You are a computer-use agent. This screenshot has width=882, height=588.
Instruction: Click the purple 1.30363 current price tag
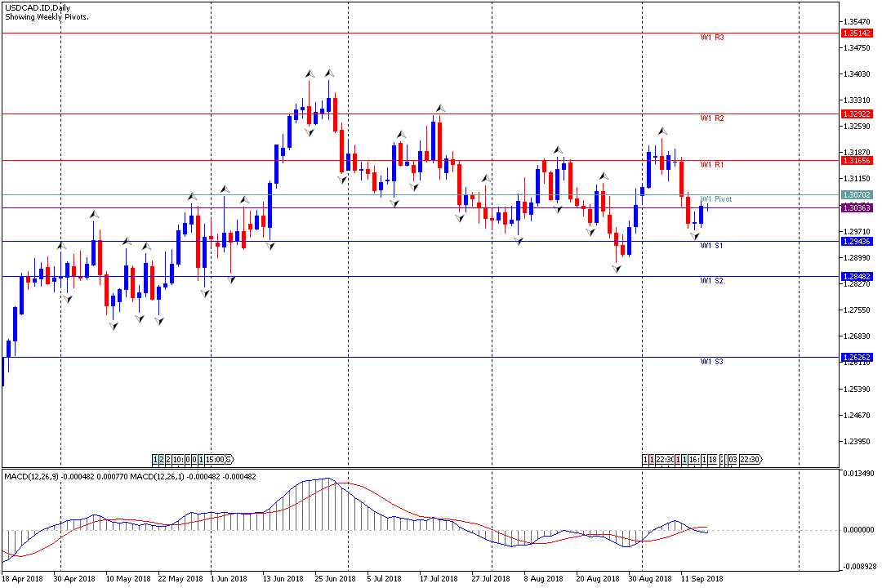pyautogui.click(x=857, y=208)
